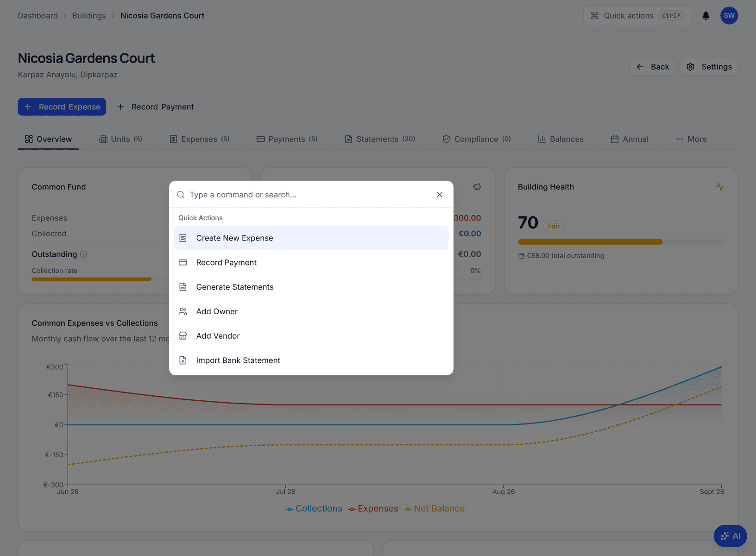Screen dimensions: 756x556
Task: Open the SW user avatar menu
Action: point(729,16)
